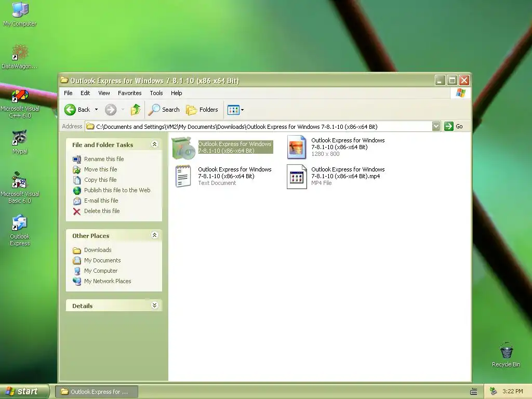Select the MP4 File icon
This screenshot has width=532, height=399.
(x=297, y=177)
